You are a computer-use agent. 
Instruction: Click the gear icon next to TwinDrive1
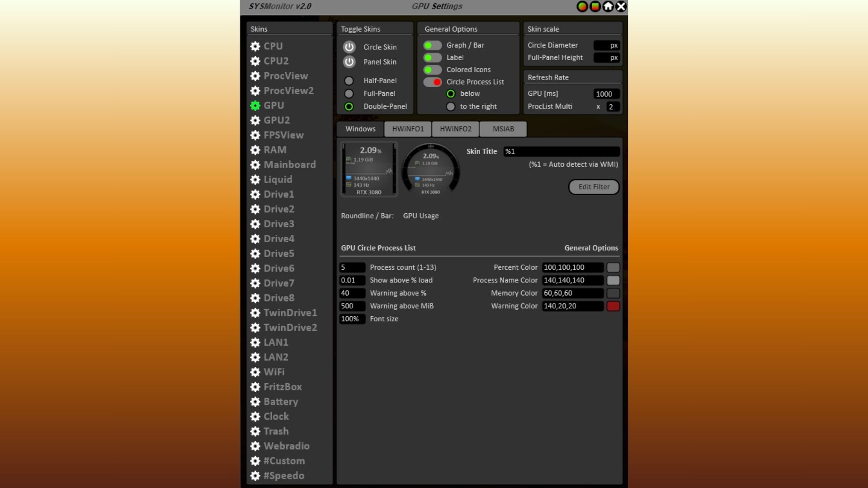coord(255,313)
